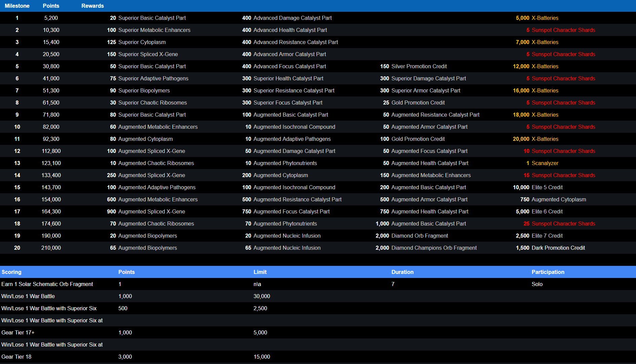The image size is (636, 364).
Task: Click 'Silver Promotion Credit' reward
Action: click(419, 66)
